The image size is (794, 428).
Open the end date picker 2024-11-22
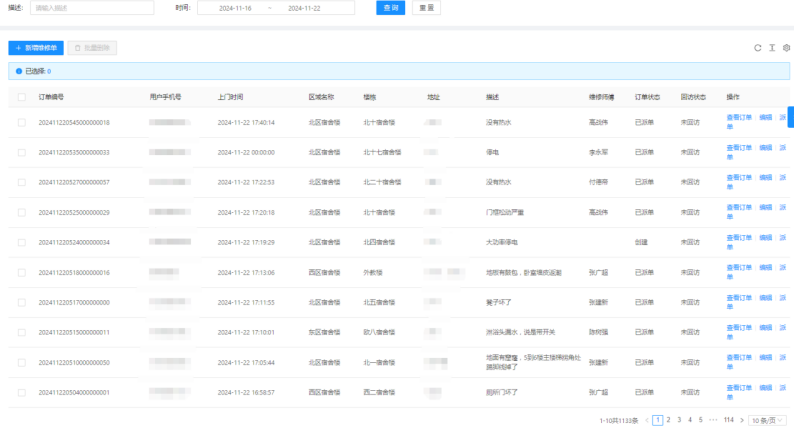point(304,8)
